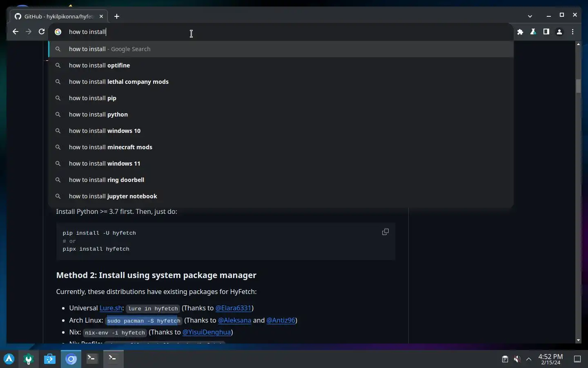Image resolution: width=588 pixels, height=368 pixels.
Task: Open @Aleksana profile link
Action: 234,320
